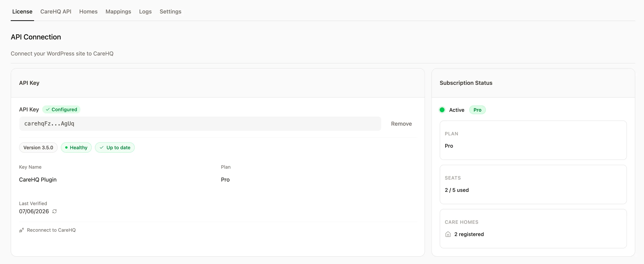Viewport: 644px width, 264px height.
Task: Select the masked API key field
Action: (x=200, y=124)
